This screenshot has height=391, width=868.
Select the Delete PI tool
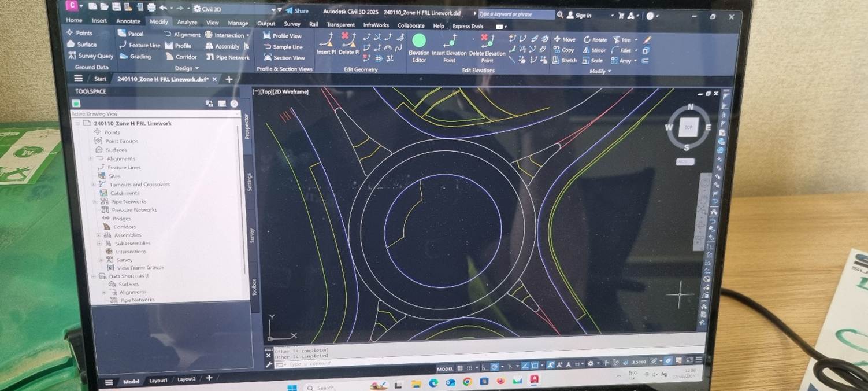349,46
